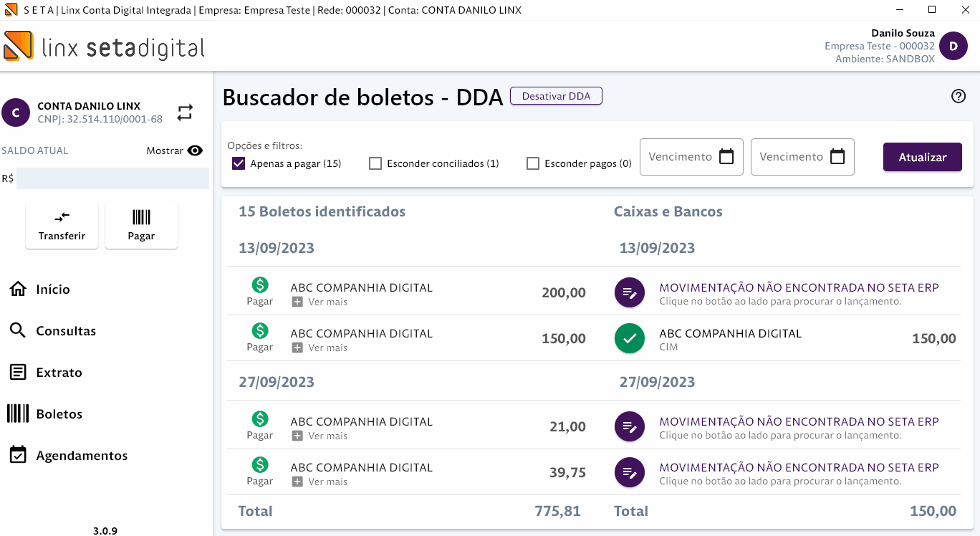
Task: Expand Ver mais for the 150,00 boleto
Action: 297,348
